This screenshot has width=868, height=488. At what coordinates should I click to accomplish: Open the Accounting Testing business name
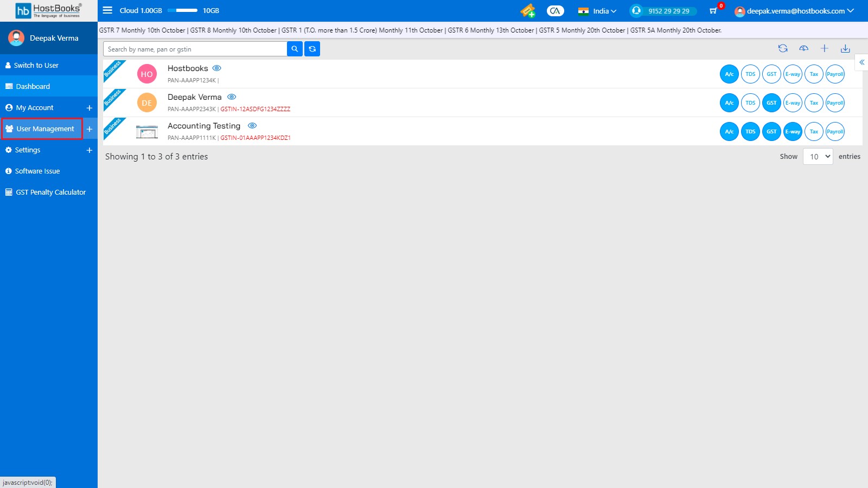(x=204, y=126)
